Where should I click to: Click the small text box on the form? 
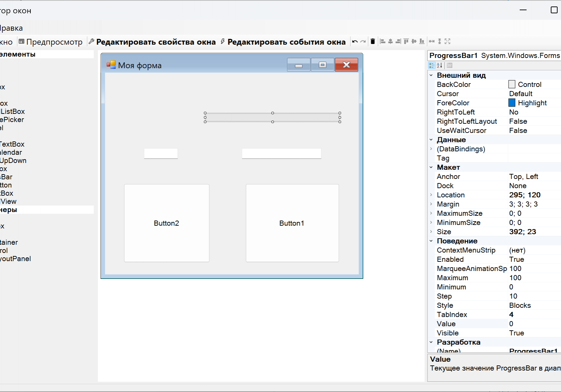click(161, 154)
